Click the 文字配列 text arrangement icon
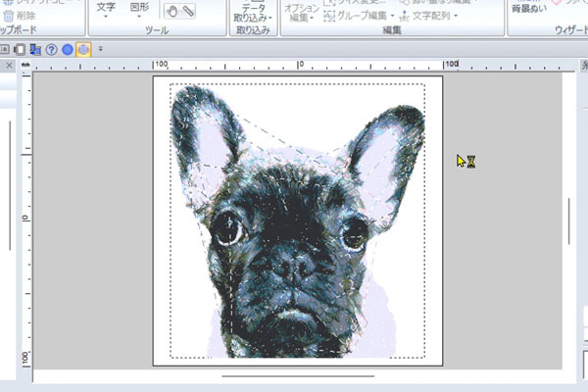 tap(404, 16)
